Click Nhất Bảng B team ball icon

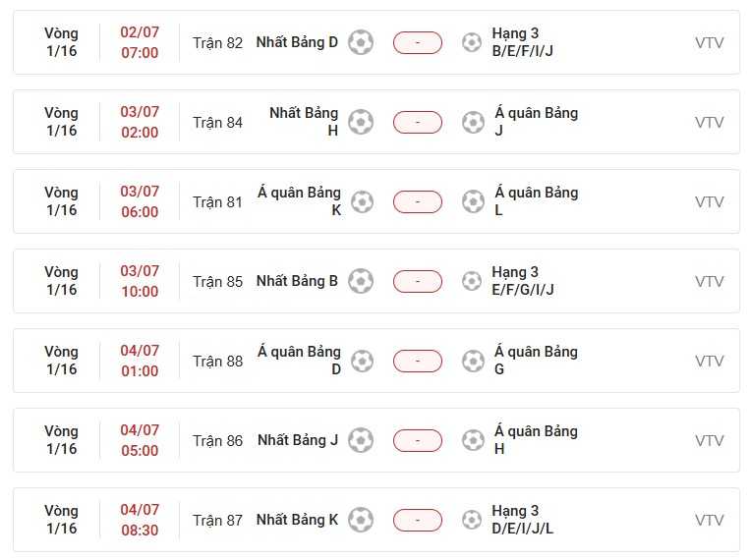361,281
